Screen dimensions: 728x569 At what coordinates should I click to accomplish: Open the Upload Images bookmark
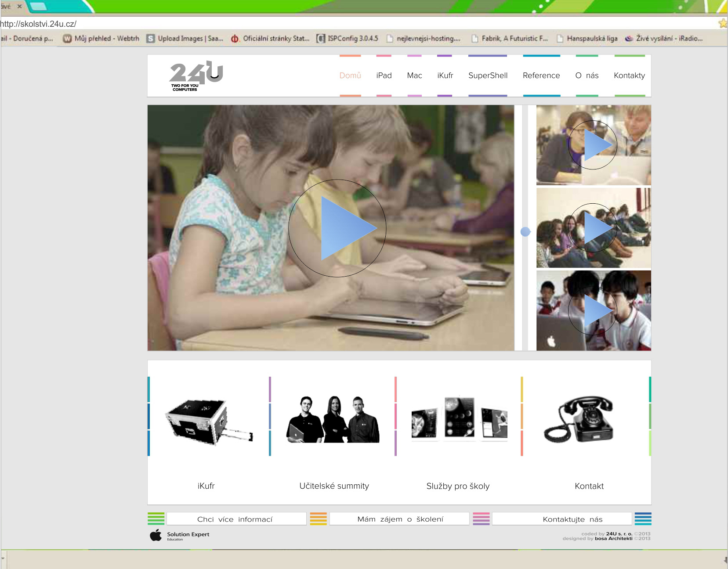[x=185, y=39]
